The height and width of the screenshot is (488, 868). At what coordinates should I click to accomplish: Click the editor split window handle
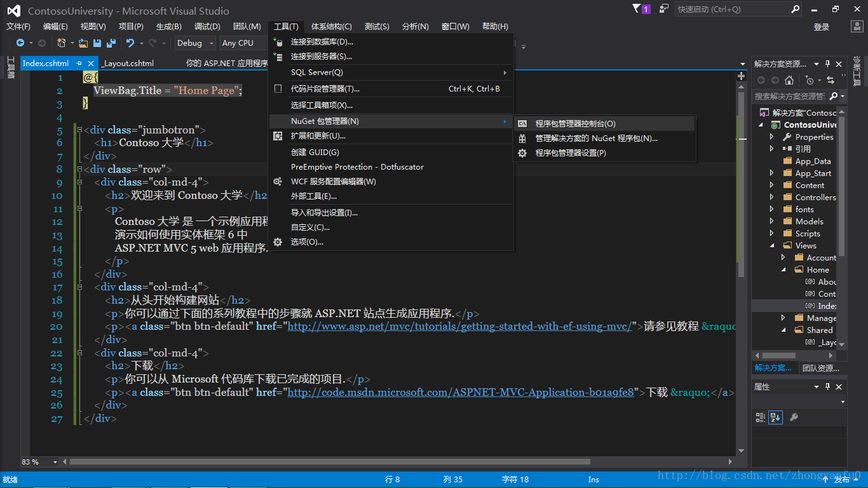742,76
